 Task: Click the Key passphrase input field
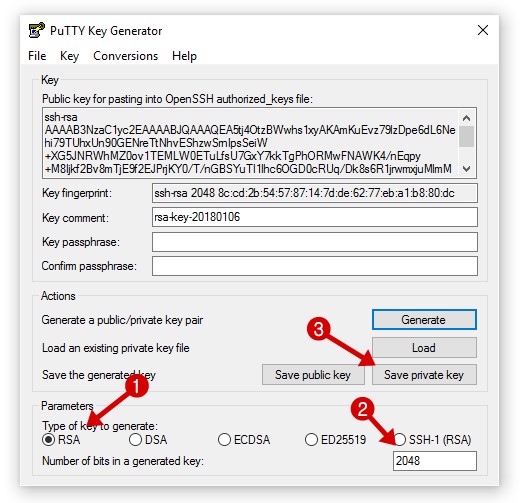pos(315,242)
